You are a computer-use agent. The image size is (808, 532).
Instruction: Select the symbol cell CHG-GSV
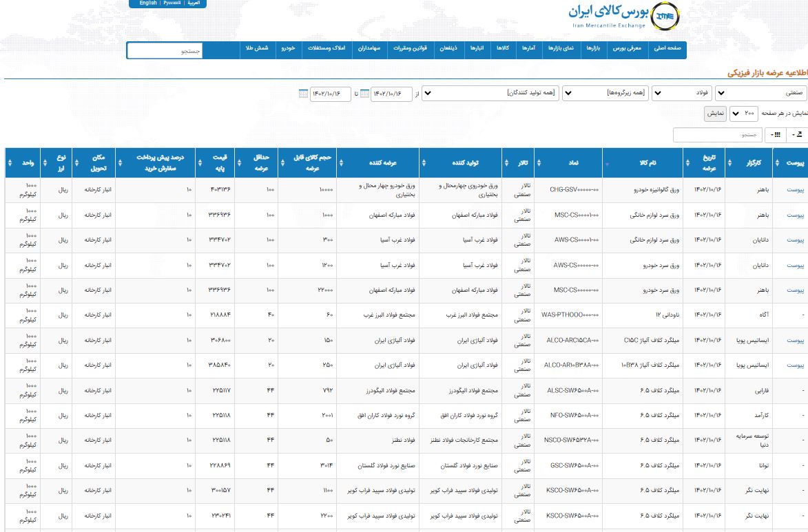[574, 189]
